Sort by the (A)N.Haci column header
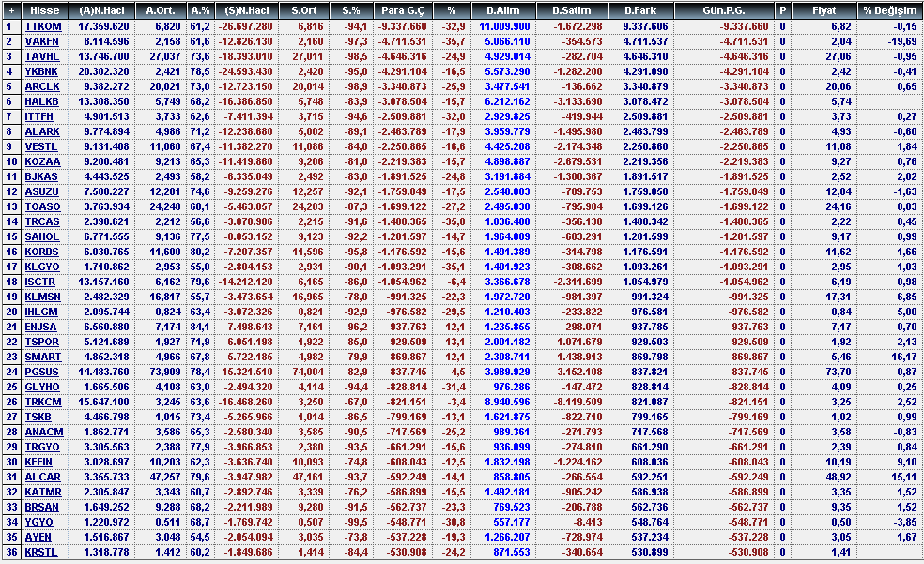This screenshot has width=924, height=564. (101, 10)
